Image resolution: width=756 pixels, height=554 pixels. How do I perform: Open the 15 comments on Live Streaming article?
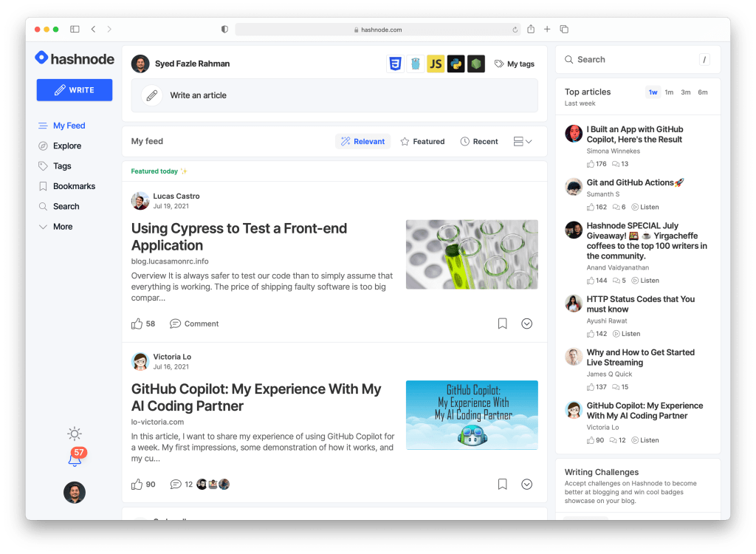pyautogui.click(x=620, y=387)
